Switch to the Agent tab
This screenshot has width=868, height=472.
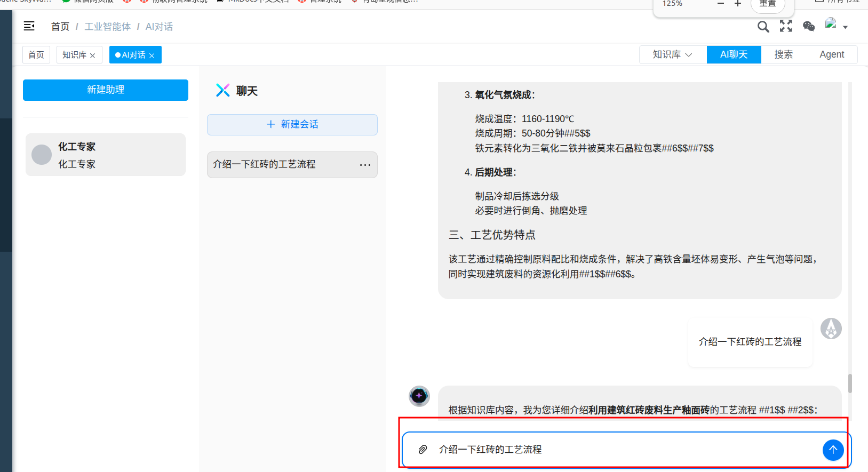point(831,54)
